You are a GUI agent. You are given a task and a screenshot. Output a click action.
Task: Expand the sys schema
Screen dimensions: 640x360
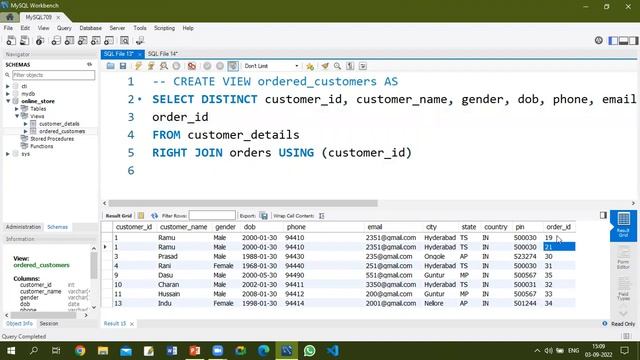(x=8, y=154)
